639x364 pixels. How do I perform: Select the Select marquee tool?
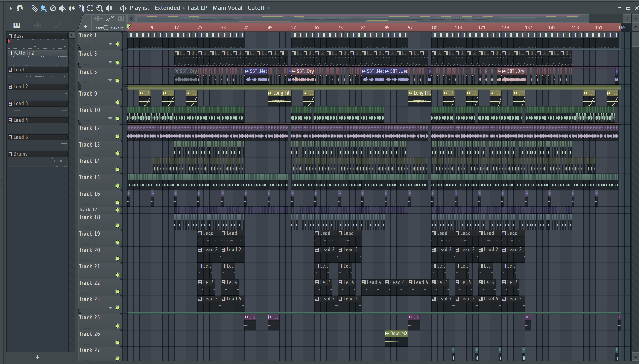pos(90,8)
